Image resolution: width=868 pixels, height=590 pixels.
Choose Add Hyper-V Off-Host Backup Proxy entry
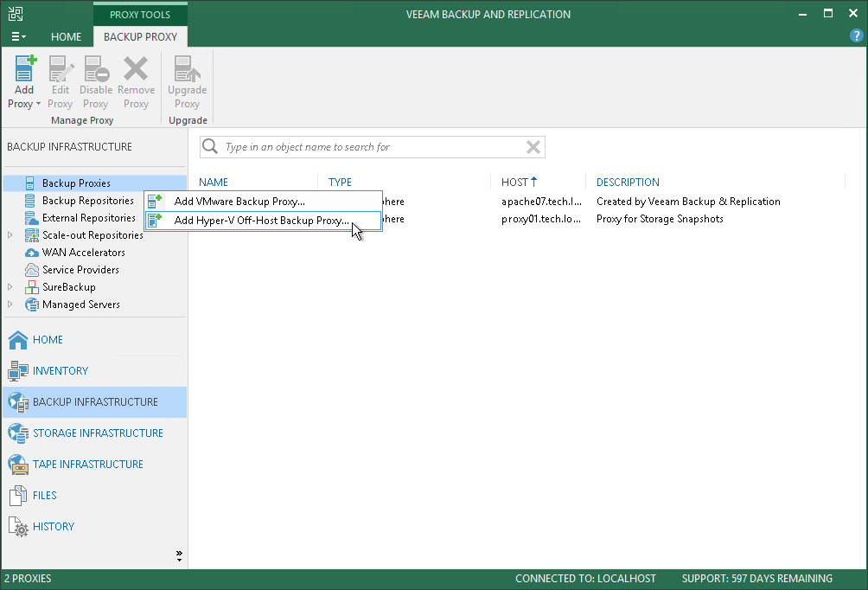click(x=263, y=221)
